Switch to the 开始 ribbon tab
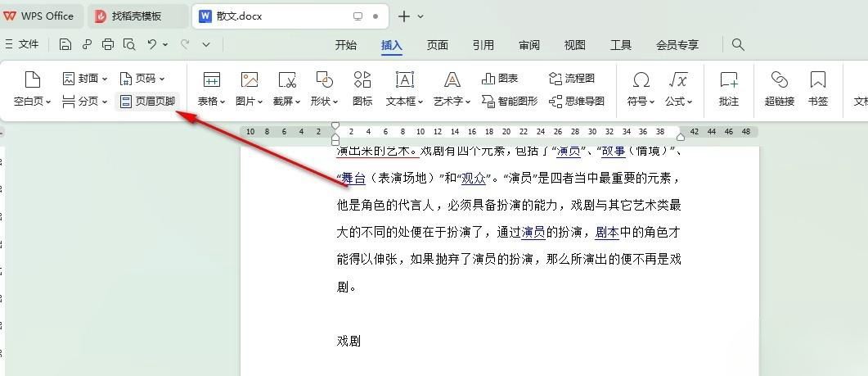 coord(346,45)
